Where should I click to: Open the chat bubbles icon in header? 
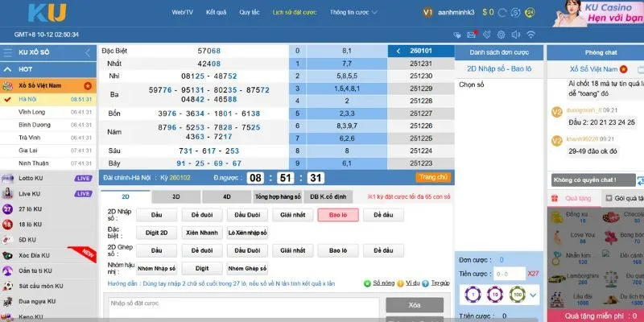[457, 35]
